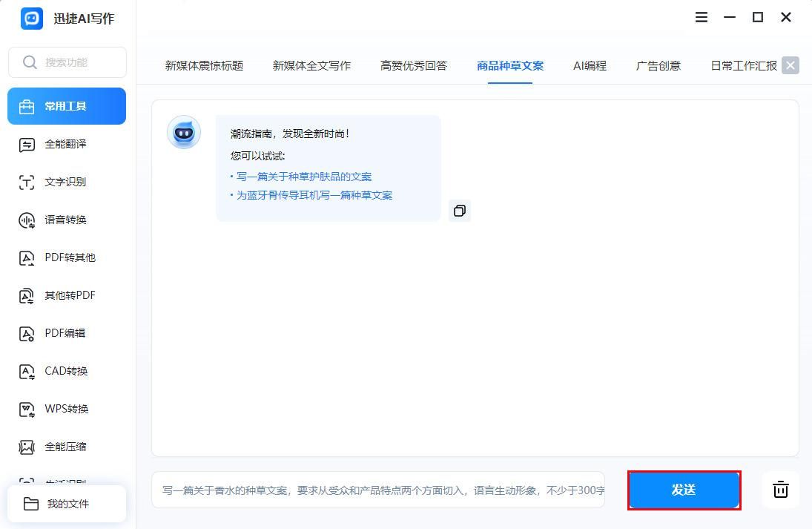Open 我的文件 button text

click(67, 504)
